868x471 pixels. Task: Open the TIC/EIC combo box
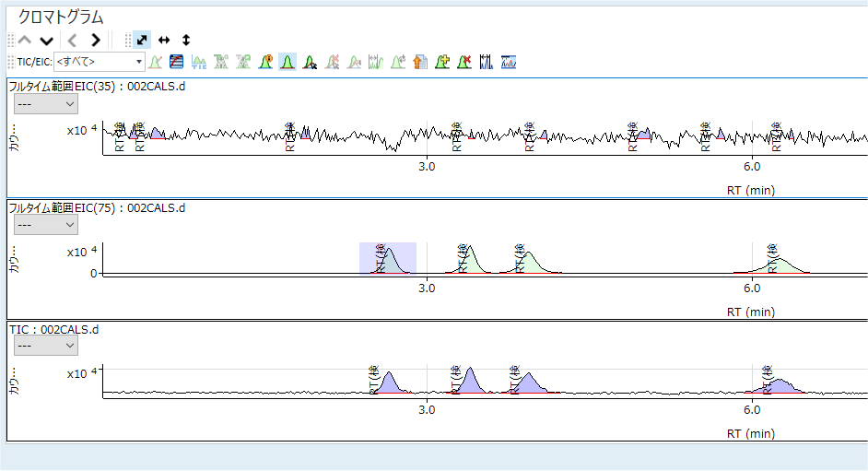tap(100, 62)
